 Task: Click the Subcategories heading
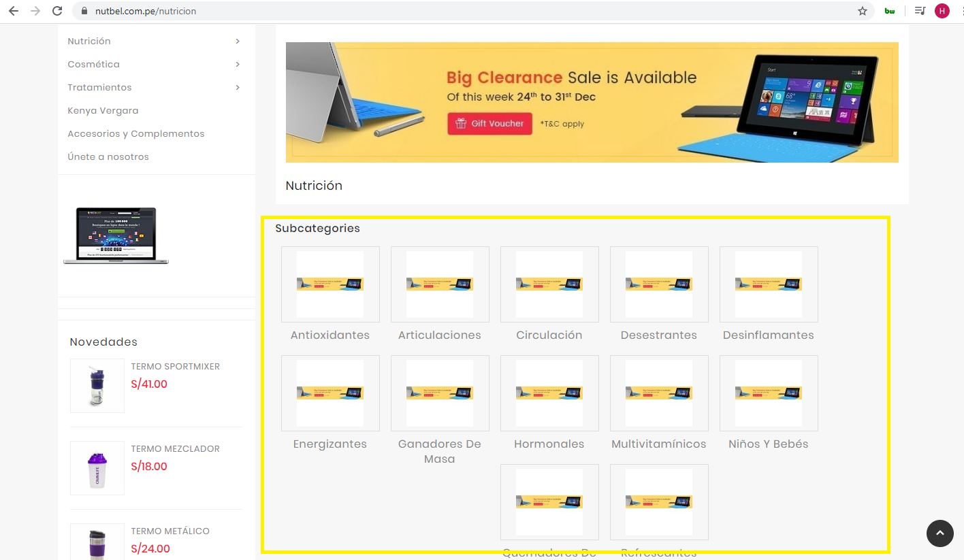318,228
